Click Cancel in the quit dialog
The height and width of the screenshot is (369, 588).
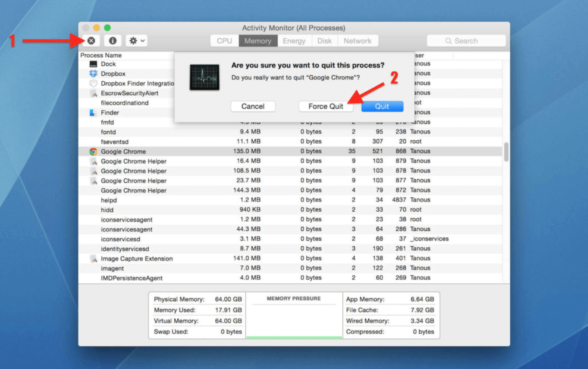253,106
